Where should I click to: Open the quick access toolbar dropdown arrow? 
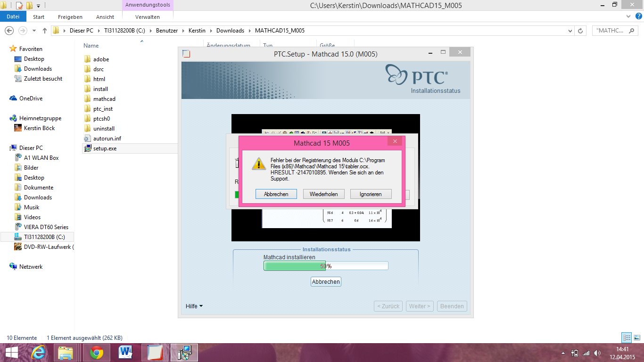(38, 6)
